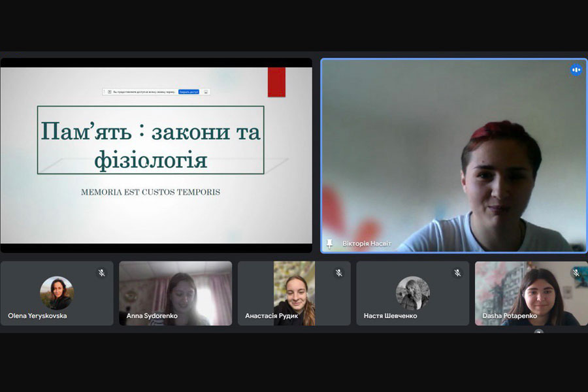Image resolution: width=588 pixels, height=392 pixels.
Task: Click the pin icon beside Вікторія Насвіт
Action: coord(329,244)
